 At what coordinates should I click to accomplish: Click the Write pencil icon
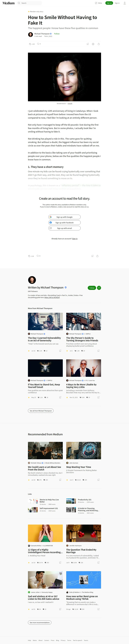[96, 3]
